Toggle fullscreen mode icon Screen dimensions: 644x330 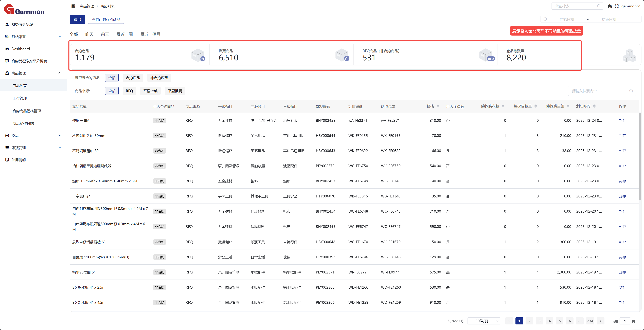(x=617, y=6)
